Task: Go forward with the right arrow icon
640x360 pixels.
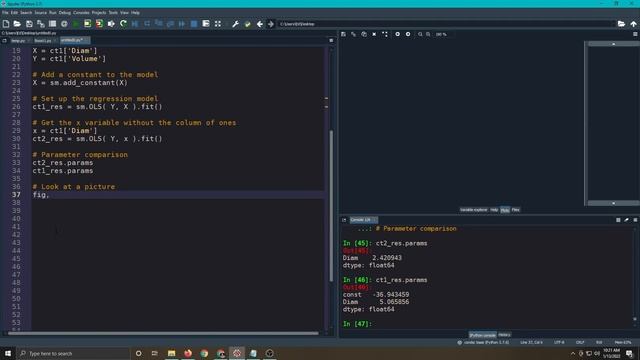Action: pos(271,24)
